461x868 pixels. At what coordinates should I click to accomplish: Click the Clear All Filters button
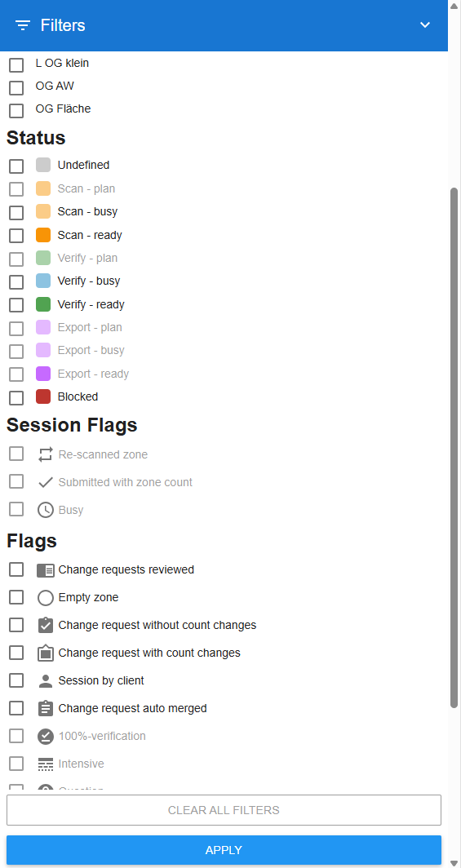click(224, 810)
